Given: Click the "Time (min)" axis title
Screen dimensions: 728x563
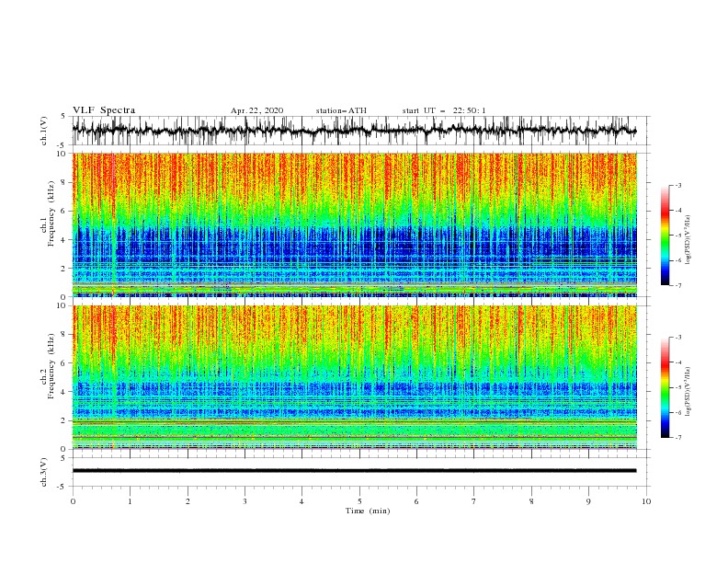Looking at the screenshot, I should click(368, 511).
